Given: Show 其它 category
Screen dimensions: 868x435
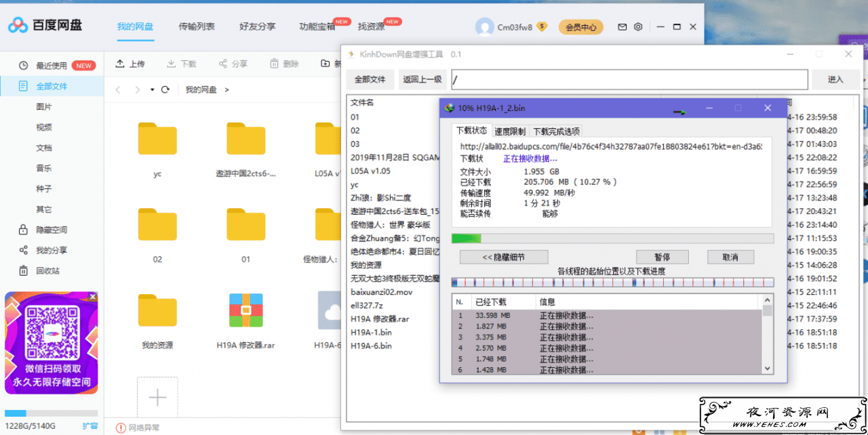Looking at the screenshot, I should (x=44, y=209).
